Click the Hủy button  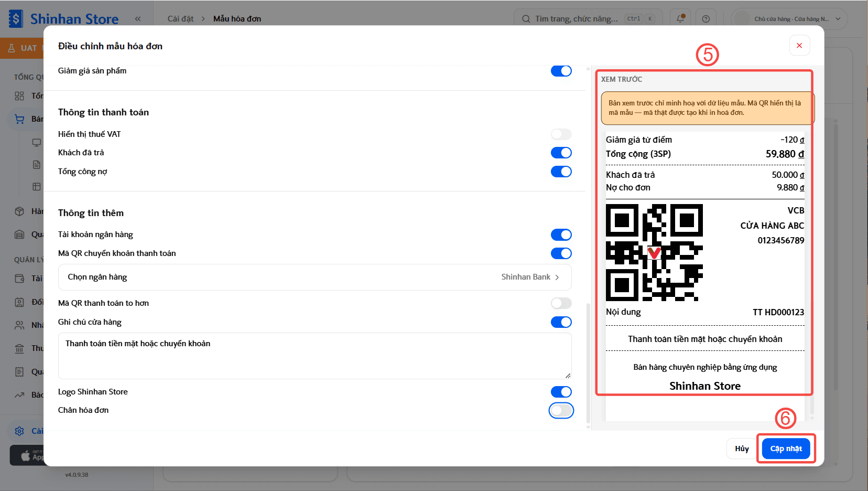(742, 449)
